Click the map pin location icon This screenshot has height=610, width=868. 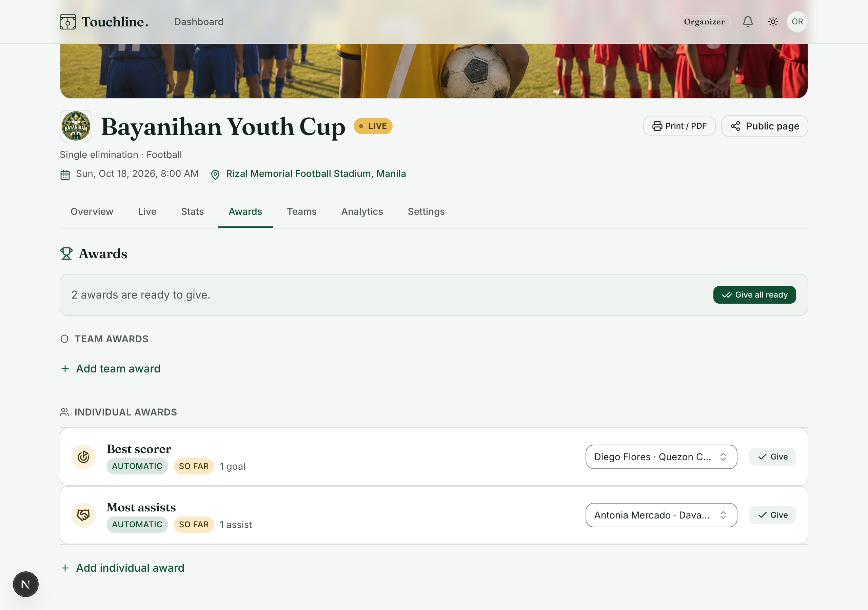(215, 175)
